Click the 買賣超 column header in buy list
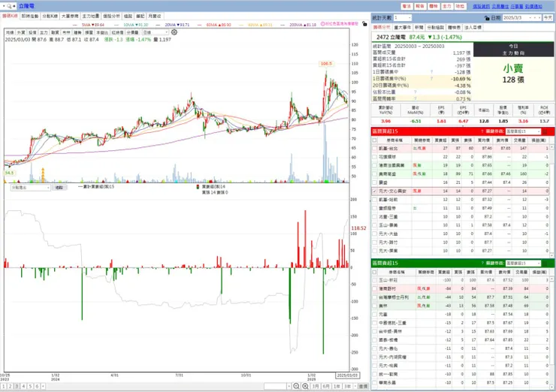This screenshot has width=556, height=392. pyautogui.click(x=441, y=140)
